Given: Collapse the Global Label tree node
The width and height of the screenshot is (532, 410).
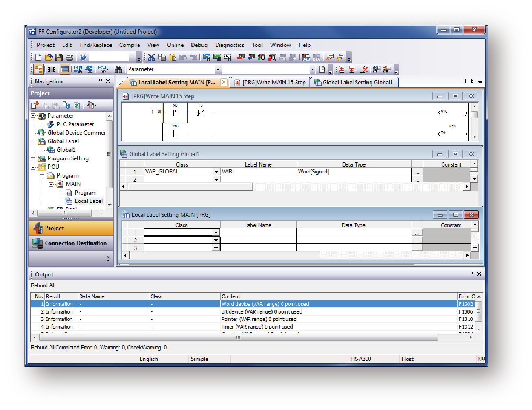Looking at the screenshot, I should point(33,142).
